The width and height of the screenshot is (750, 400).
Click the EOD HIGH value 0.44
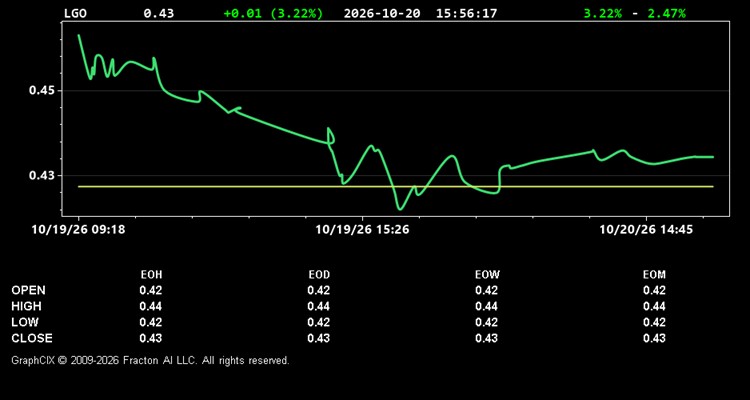(319, 306)
